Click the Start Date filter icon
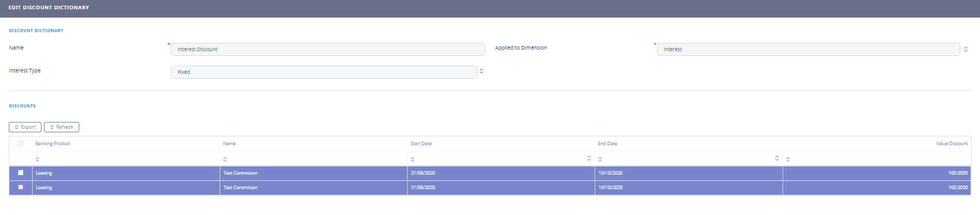The image size is (980, 215). click(x=412, y=160)
